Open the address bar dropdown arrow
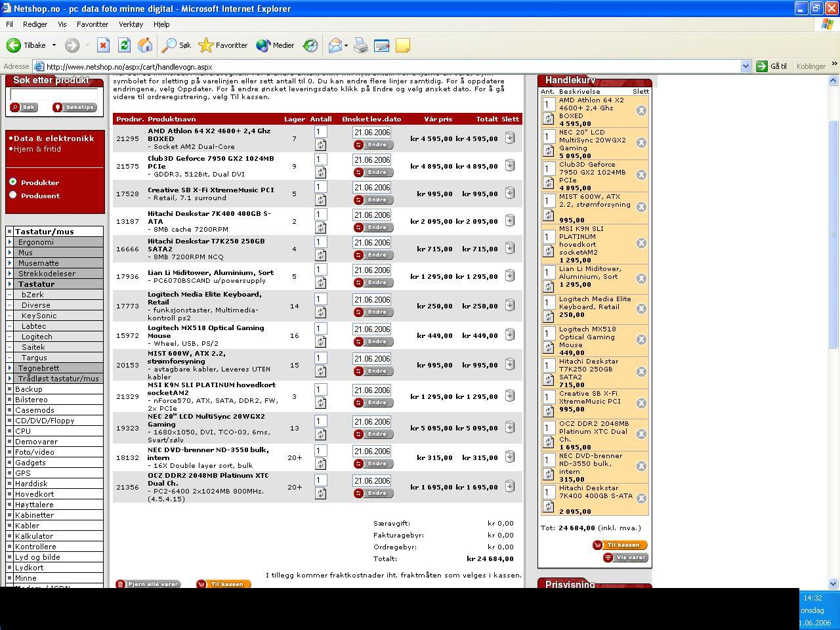Image resolution: width=840 pixels, height=630 pixels. (745, 66)
